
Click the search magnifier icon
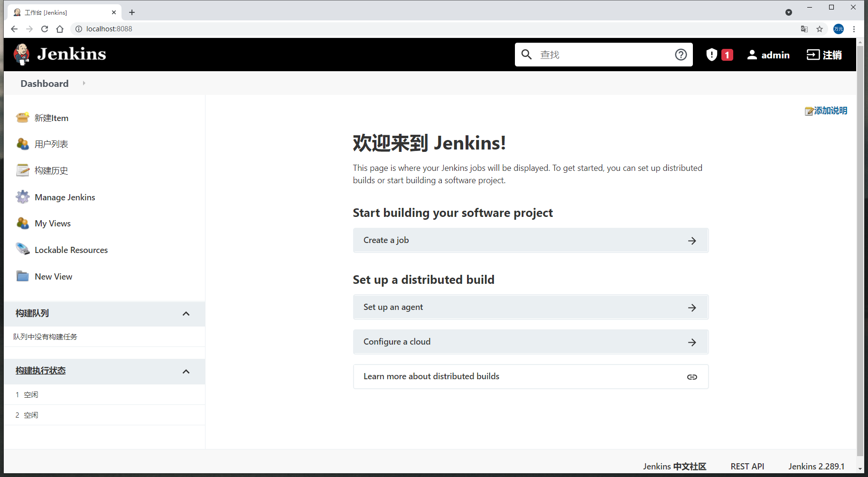pos(526,55)
